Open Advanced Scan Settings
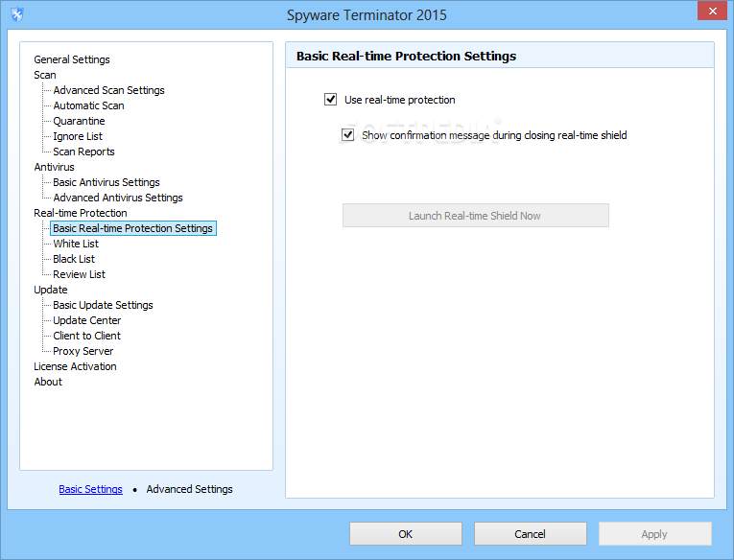The width and height of the screenshot is (734, 560). point(108,90)
